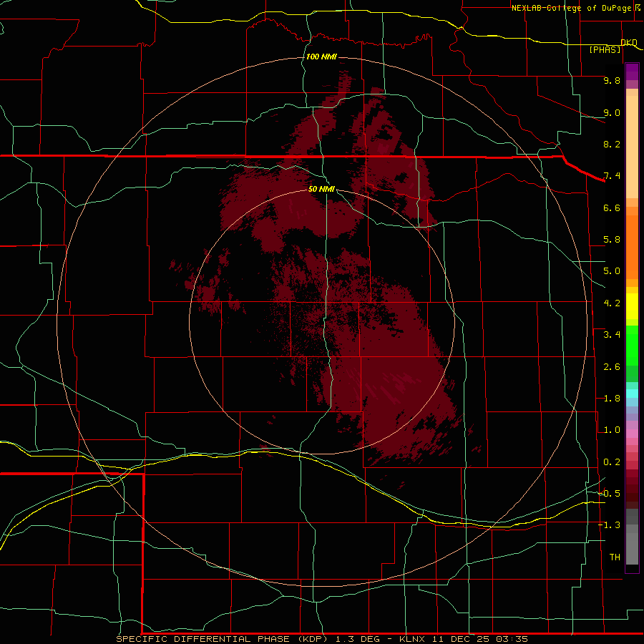Click the NEXLAB-College of DuPage credit text
The height and width of the screenshot is (644, 644).
571,8
